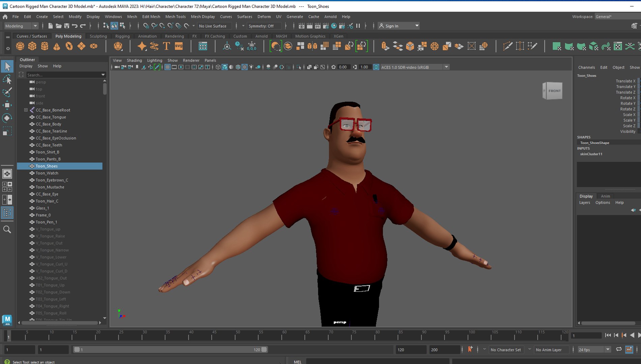This screenshot has width=641, height=364.
Task: Open the Sign In dropdown
Action: tap(399, 26)
